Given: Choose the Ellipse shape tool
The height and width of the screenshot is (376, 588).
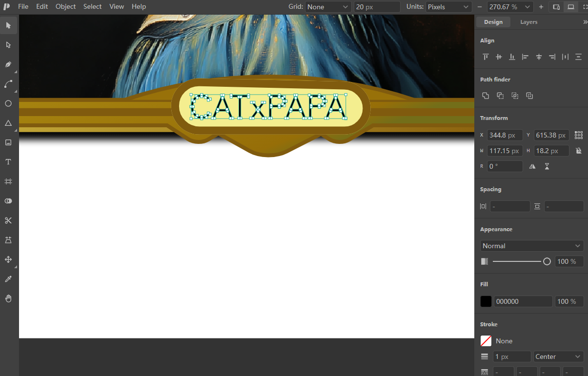Looking at the screenshot, I should (x=8, y=103).
